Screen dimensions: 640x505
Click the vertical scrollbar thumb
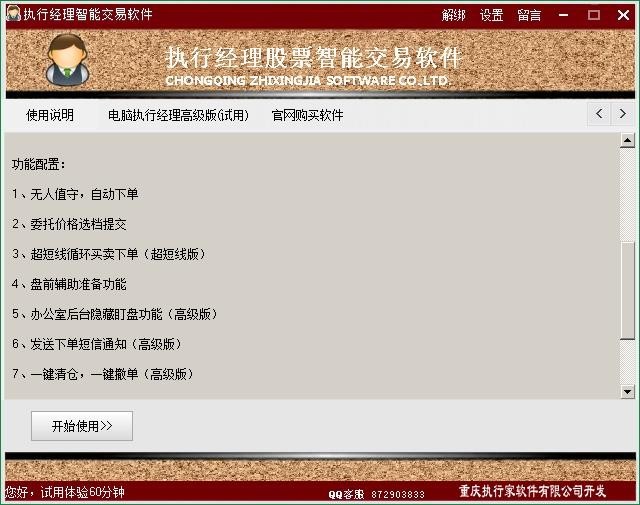click(x=627, y=290)
